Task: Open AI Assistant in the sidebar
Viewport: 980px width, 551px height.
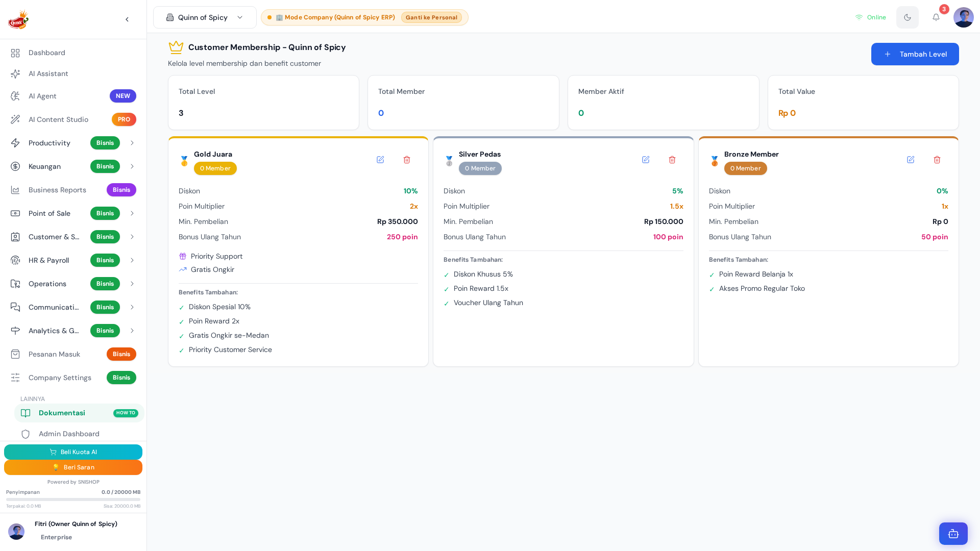Action: 73,74
